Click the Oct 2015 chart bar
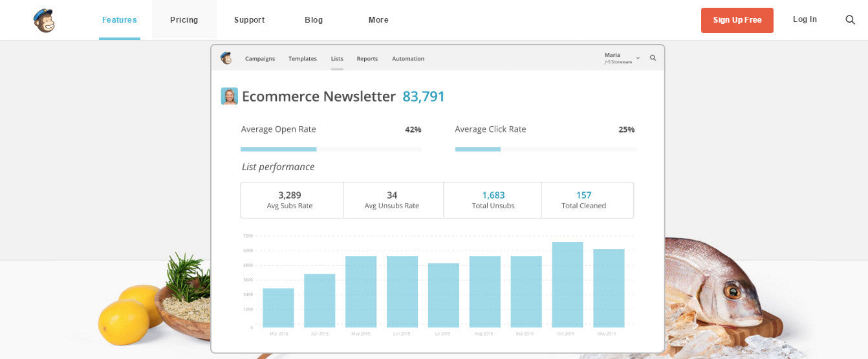 click(x=567, y=285)
